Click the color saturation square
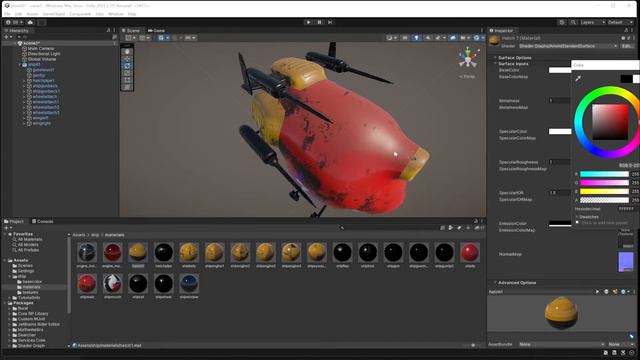Viewport: 640px width, 360px height. click(610, 122)
